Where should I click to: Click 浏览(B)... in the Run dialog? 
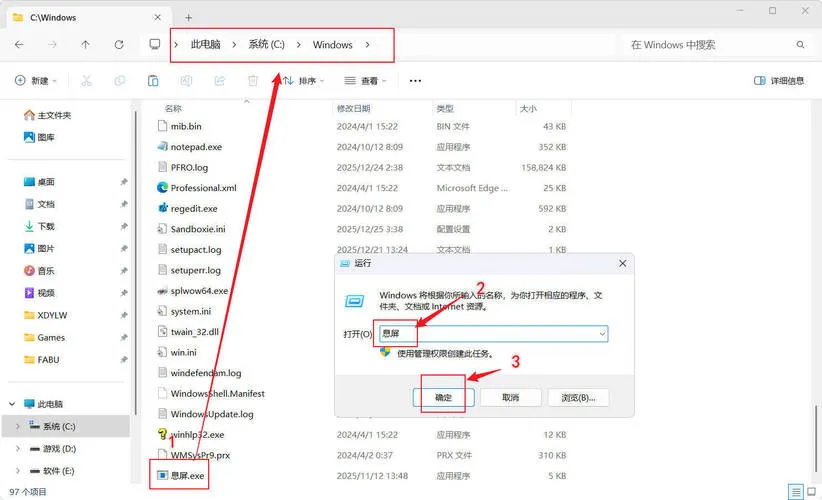tap(577, 397)
